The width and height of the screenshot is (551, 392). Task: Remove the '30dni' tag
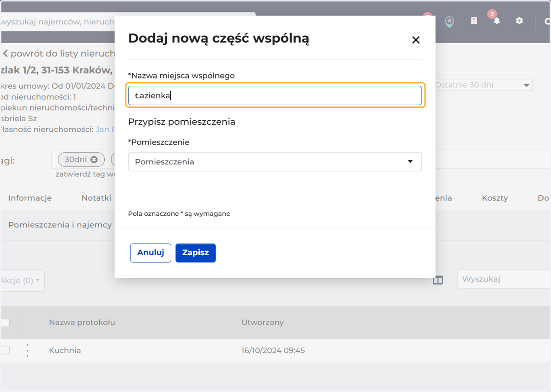tap(94, 160)
